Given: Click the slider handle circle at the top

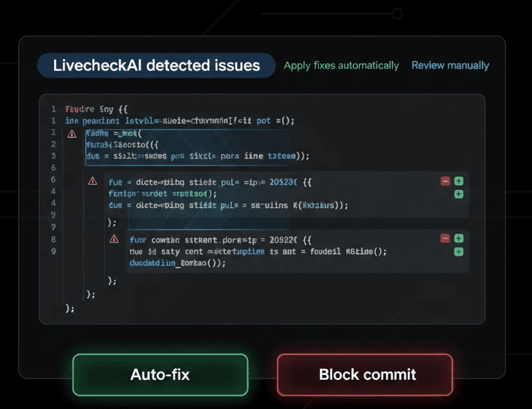Looking at the screenshot, I should point(397,14).
